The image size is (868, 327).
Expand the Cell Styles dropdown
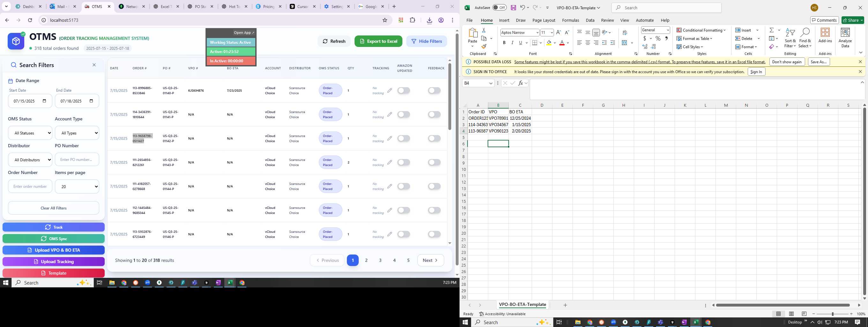click(690, 47)
